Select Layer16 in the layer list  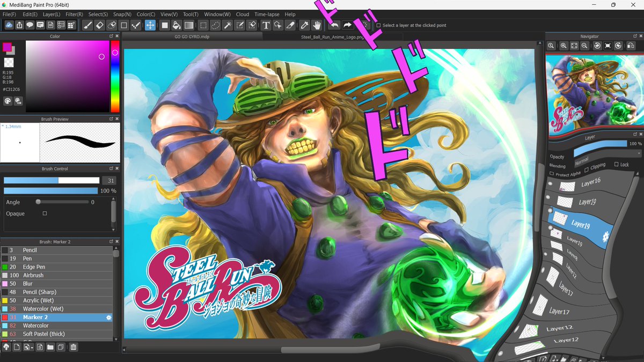(x=590, y=183)
